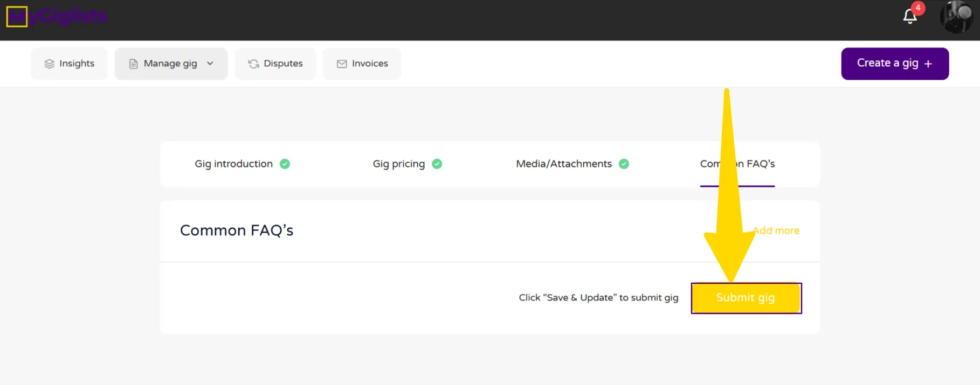Click the Create a gig button label
The width and height of the screenshot is (980, 385).
pos(887,63)
